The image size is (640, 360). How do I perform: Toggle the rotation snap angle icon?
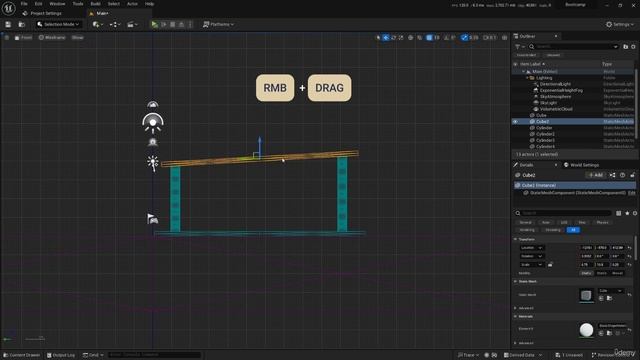click(446, 38)
